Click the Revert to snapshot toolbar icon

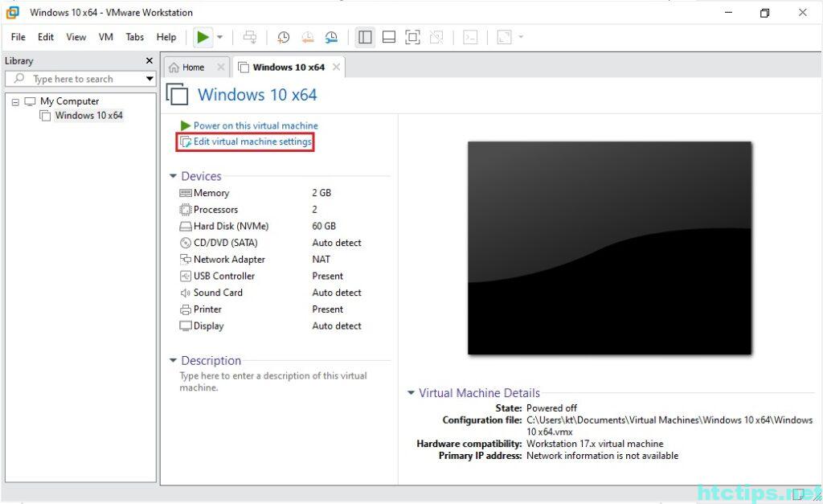pos(308,37)
